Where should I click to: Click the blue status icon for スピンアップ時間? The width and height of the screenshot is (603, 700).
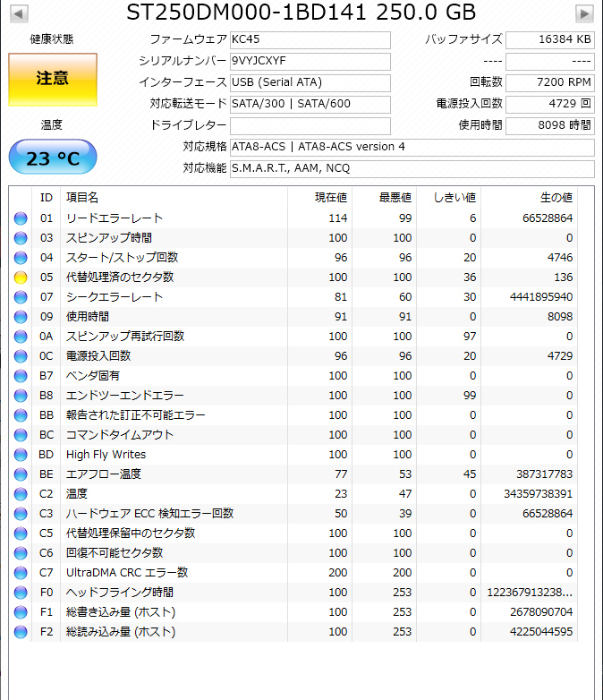(x=21, y=238)
